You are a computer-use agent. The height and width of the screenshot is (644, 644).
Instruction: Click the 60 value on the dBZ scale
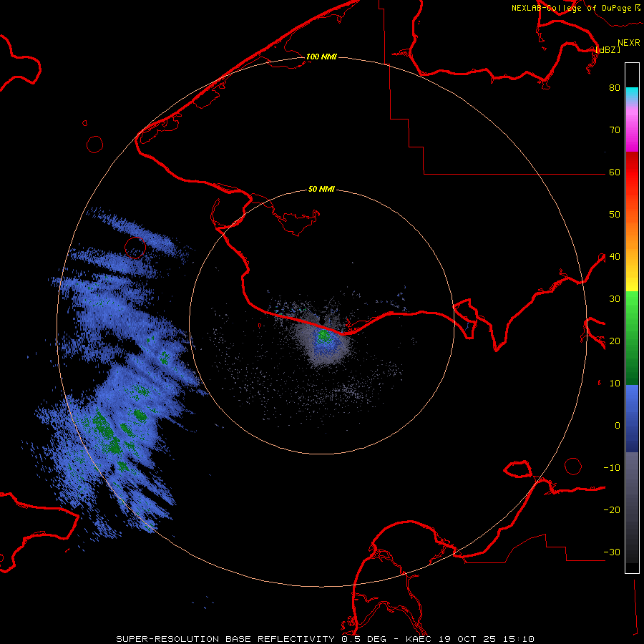pos(615,172)
